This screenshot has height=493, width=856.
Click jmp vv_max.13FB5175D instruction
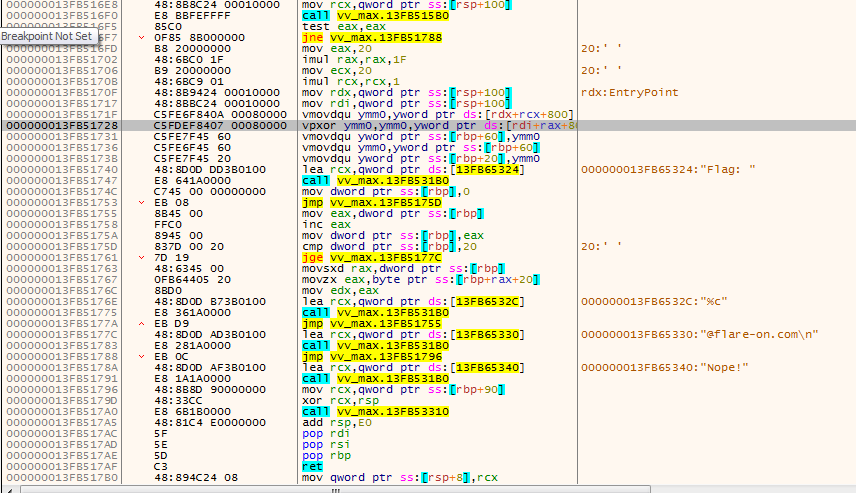point(372,203)
